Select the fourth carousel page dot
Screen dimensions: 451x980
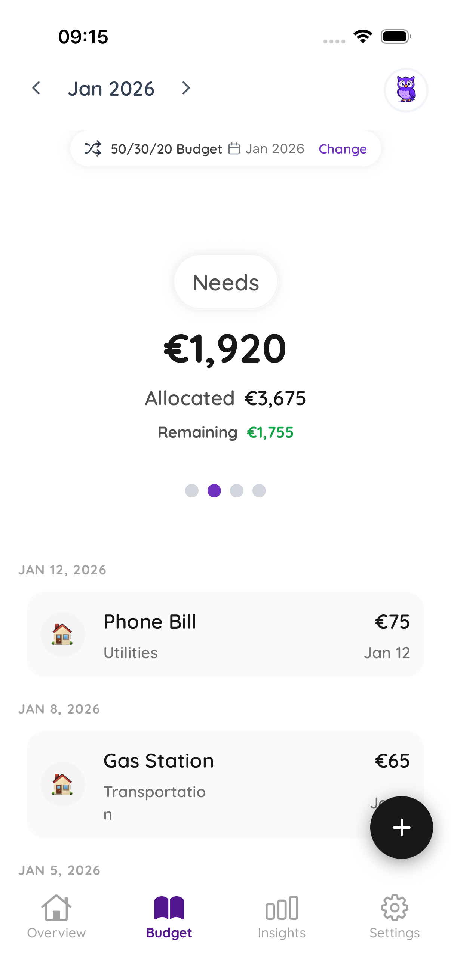259,491
